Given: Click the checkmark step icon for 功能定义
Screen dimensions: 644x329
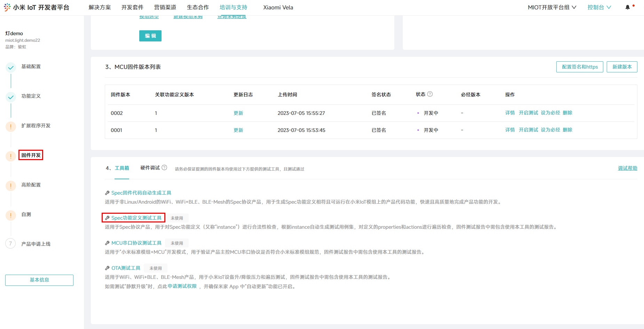Looking at the screenshot, I should tap(11, 97).
